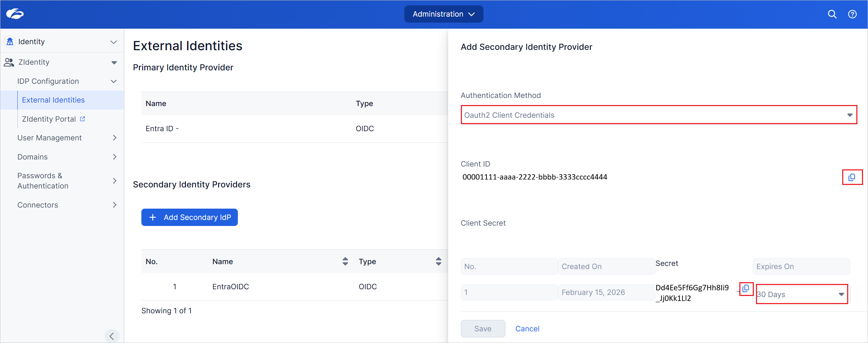Click the No. field showing 1

click(509, 292)
